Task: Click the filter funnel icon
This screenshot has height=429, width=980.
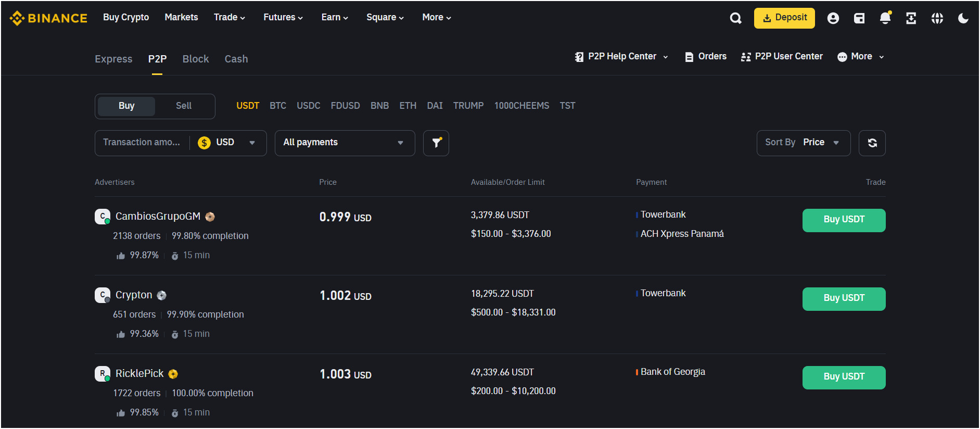Action: [x=436, y=143]
